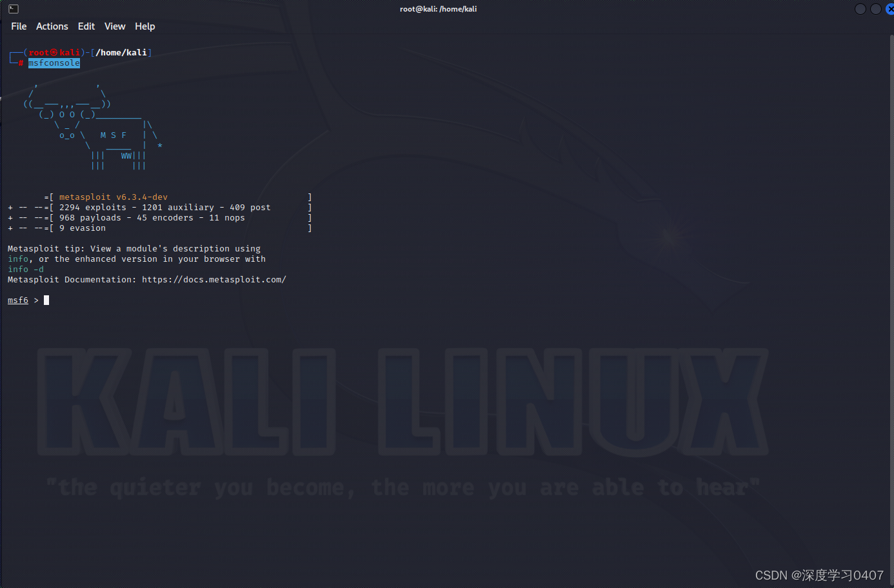The width and height of the screenshot is (894, 588).
Task: Open the Edit menu
Action: 86,26
